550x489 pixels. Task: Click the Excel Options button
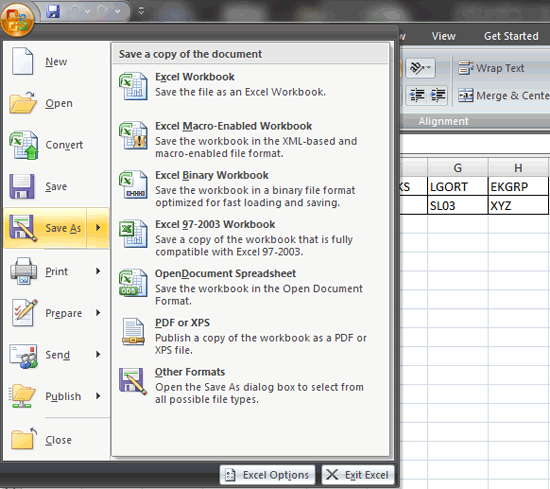pyautogui.click(x=268, y=475)
